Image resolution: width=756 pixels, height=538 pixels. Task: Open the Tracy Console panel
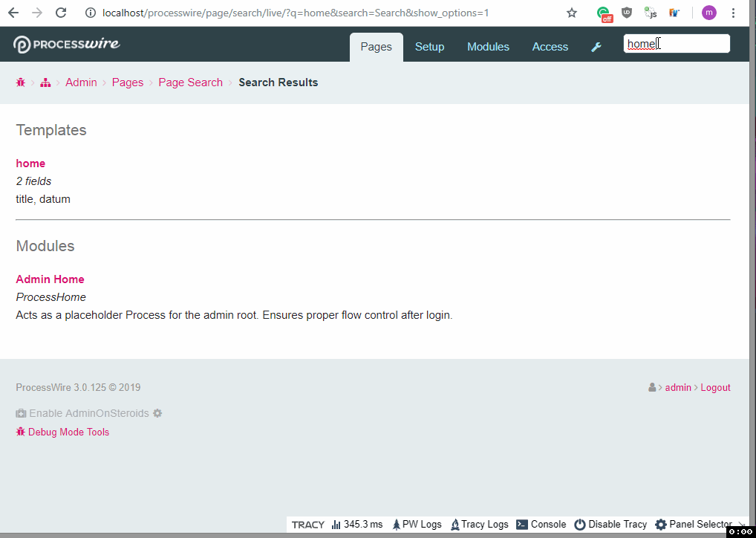coord(541,524)
